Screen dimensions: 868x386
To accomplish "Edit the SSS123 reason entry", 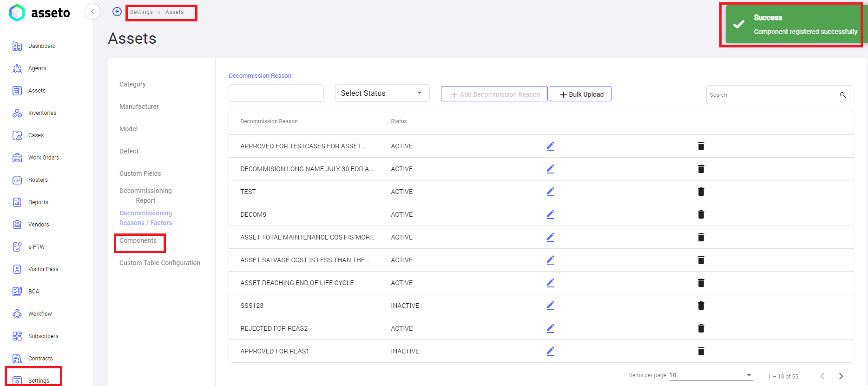I will coord(550,306).
